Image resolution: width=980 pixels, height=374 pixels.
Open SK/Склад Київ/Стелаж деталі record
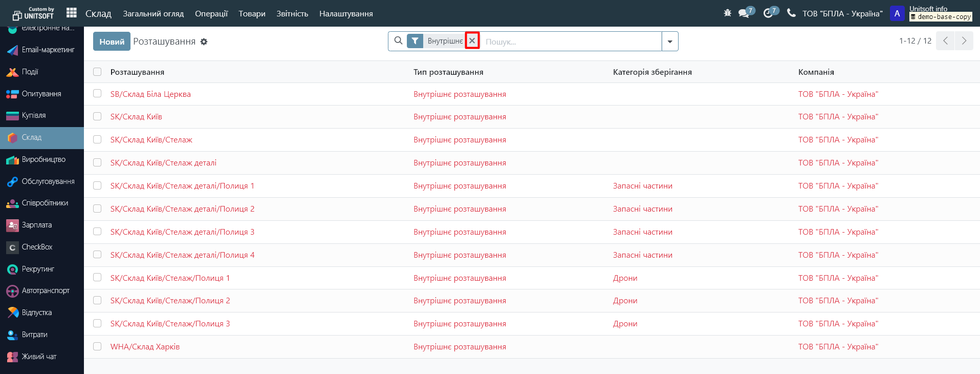[163, 162]
